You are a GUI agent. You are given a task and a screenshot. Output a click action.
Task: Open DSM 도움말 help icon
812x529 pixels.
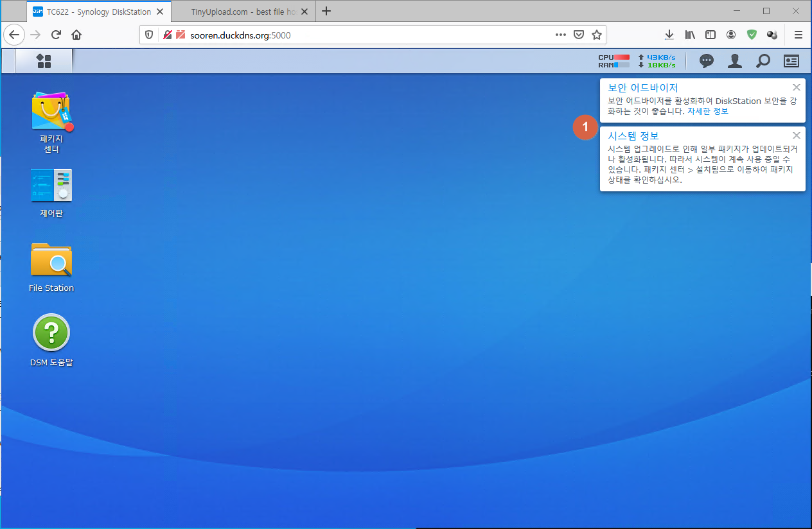[x=51, y=341]
